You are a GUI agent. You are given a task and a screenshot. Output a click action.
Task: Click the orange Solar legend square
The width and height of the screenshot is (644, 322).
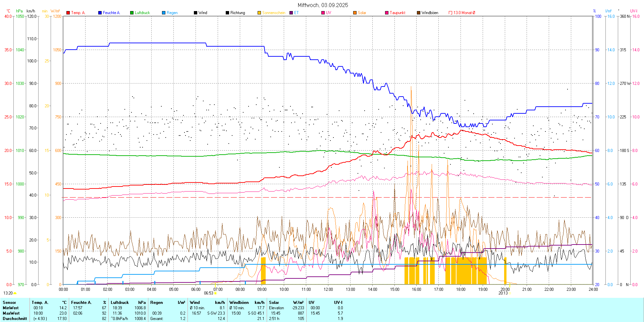[355, 13]
